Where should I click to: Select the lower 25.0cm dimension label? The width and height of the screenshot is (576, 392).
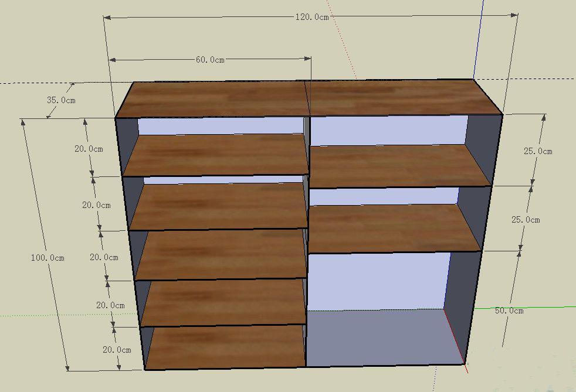(526, 220)
